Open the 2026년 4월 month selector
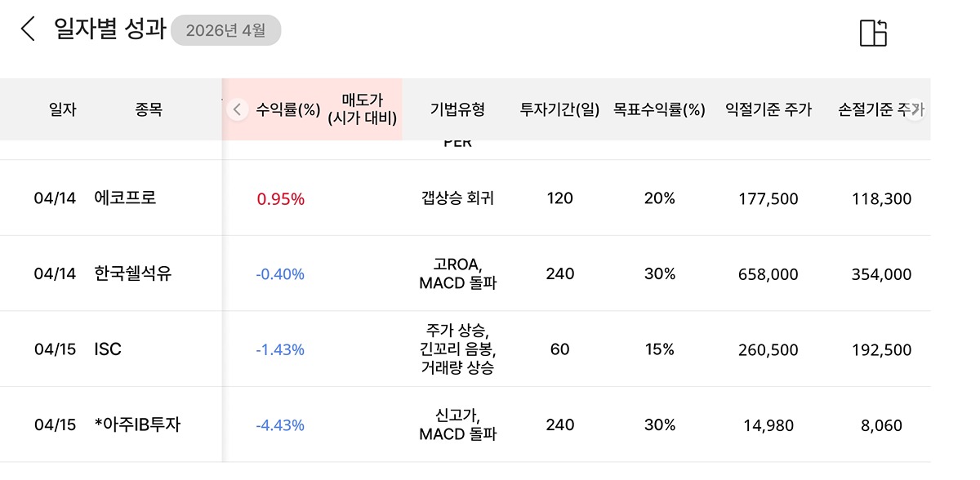The image size is (980, 480). pos(225,31)
